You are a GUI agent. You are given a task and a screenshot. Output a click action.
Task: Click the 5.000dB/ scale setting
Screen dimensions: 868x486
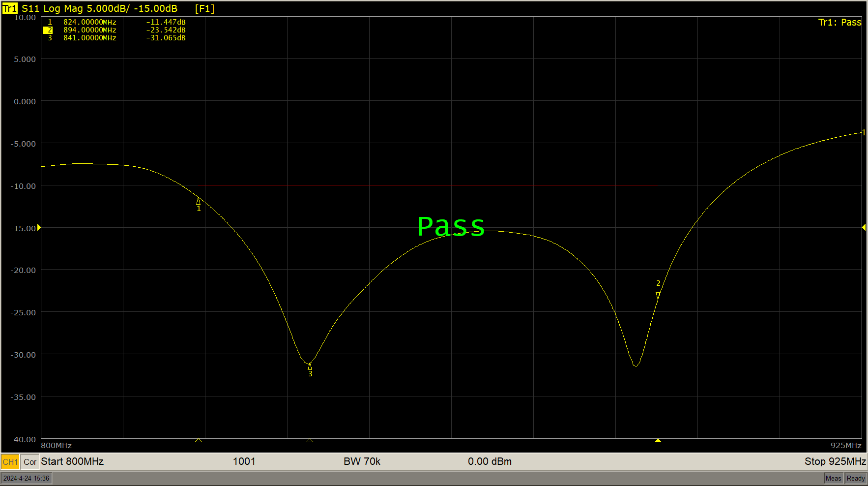[108, 8]
